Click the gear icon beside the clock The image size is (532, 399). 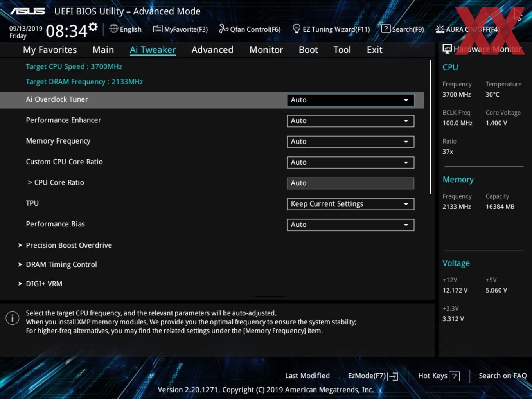pos(93,27)
